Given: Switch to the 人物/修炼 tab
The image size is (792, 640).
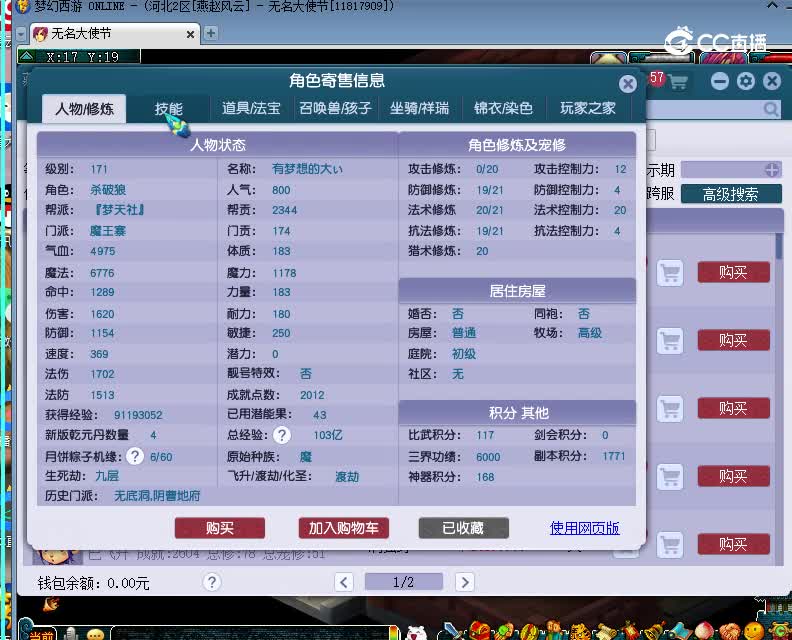Looking at the screenshot, I should click(x=84, y=109).
